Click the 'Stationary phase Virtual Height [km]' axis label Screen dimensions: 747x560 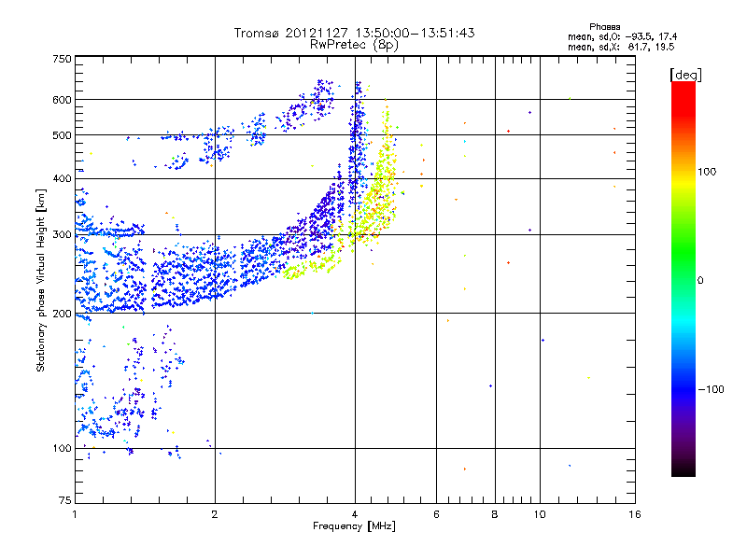click(x=41, y=281)
